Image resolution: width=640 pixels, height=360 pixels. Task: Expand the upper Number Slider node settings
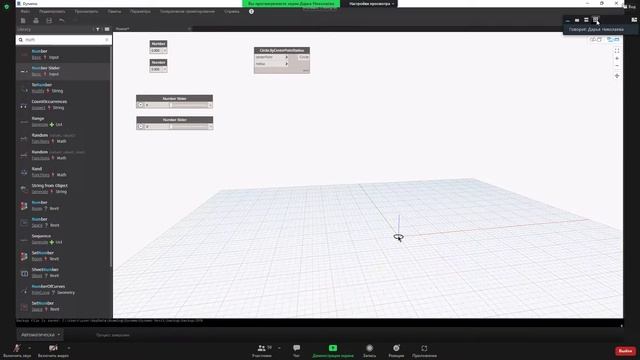coord(140,105)
